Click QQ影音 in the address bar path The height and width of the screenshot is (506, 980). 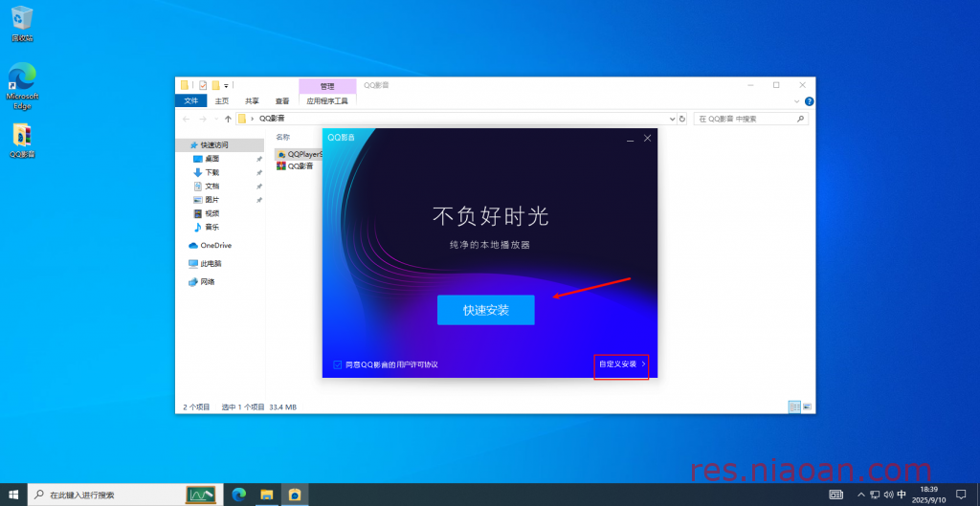pyautogui.click(x=272, y=119)
